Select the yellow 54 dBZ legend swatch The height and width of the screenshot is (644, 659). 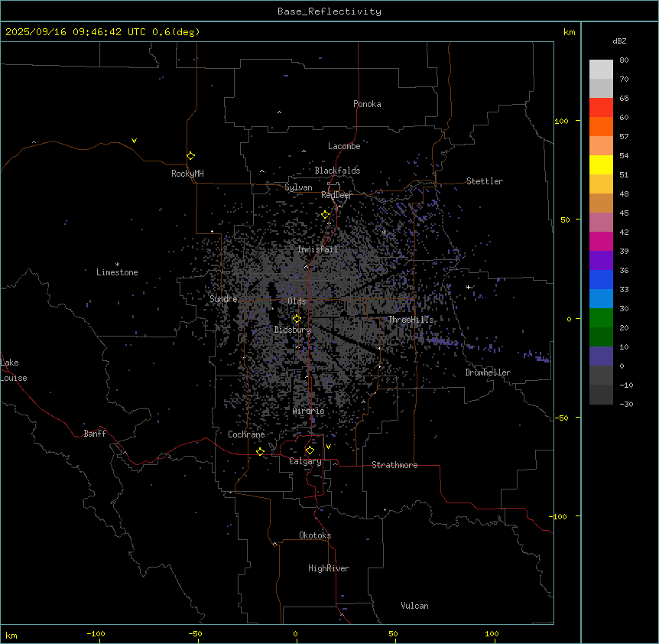[x=601, y=164]
